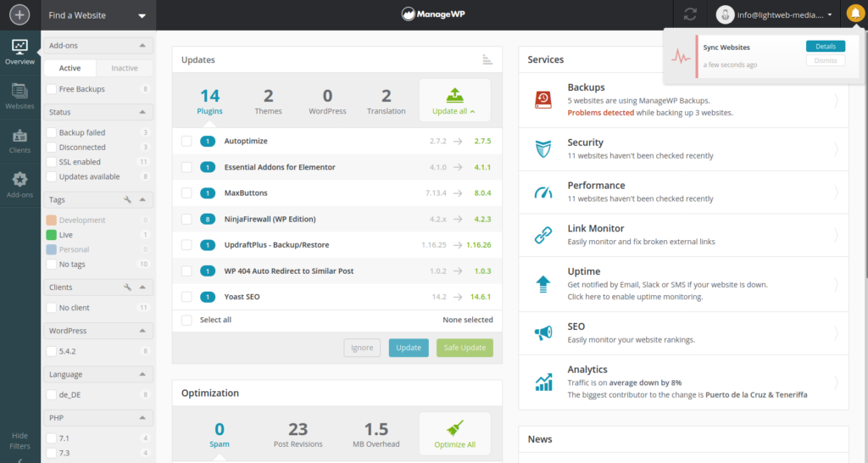Check the Yoast SEO checkbox
Image resolution: width=868 pixels, height=463 pixels.
tap(186, 297)
